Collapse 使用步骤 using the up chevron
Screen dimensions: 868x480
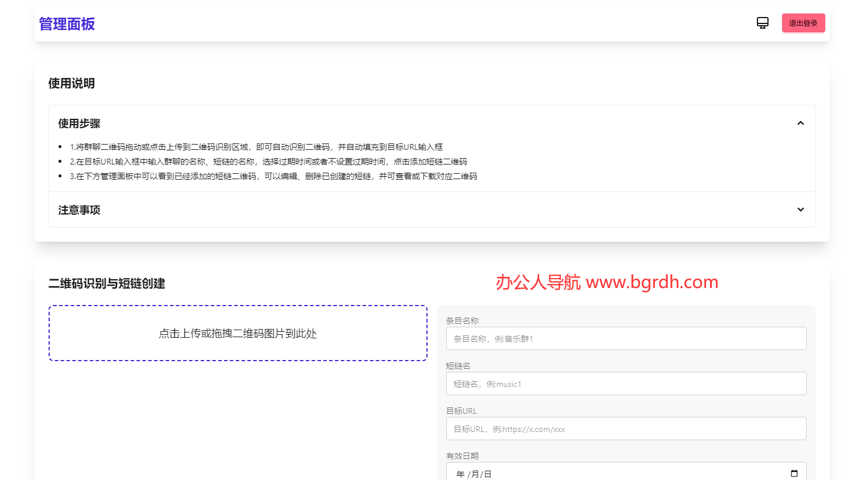click(800, 124)
